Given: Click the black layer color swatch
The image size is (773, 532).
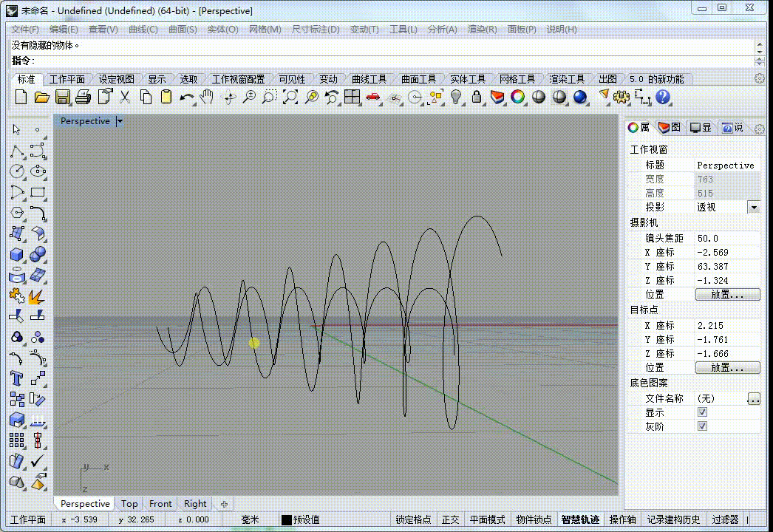Looking at the screenshot, I should pos(287,519).
